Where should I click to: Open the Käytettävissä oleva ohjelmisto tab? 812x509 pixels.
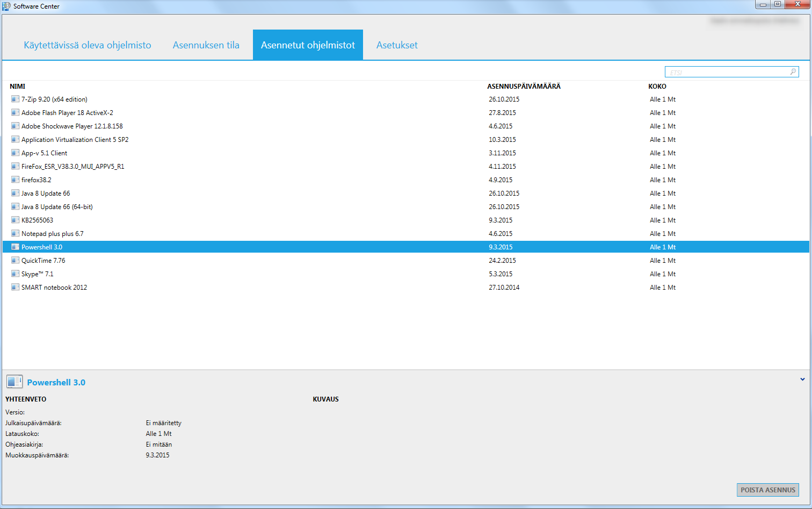[88, 45]
